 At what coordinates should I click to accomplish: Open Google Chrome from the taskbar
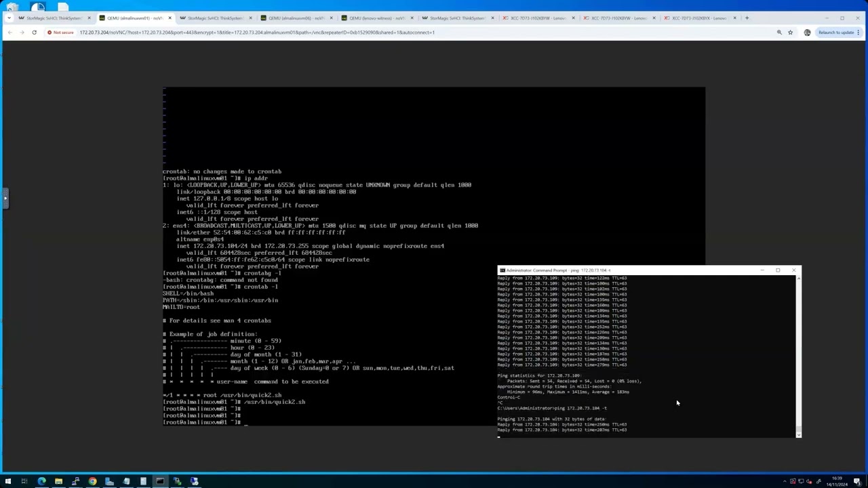pyautogui.click(x=93, y=481)
